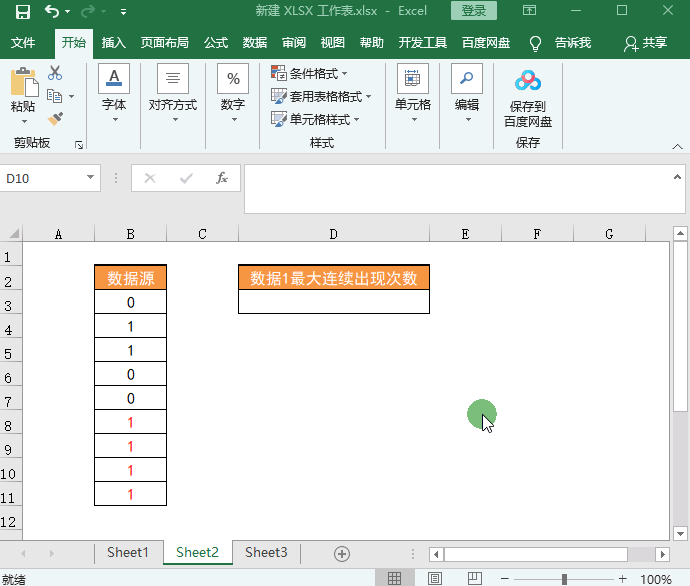The width and height of the screenshot is (690, 586).
Task: Select the 视图 tab
Action: pos(333,43)
